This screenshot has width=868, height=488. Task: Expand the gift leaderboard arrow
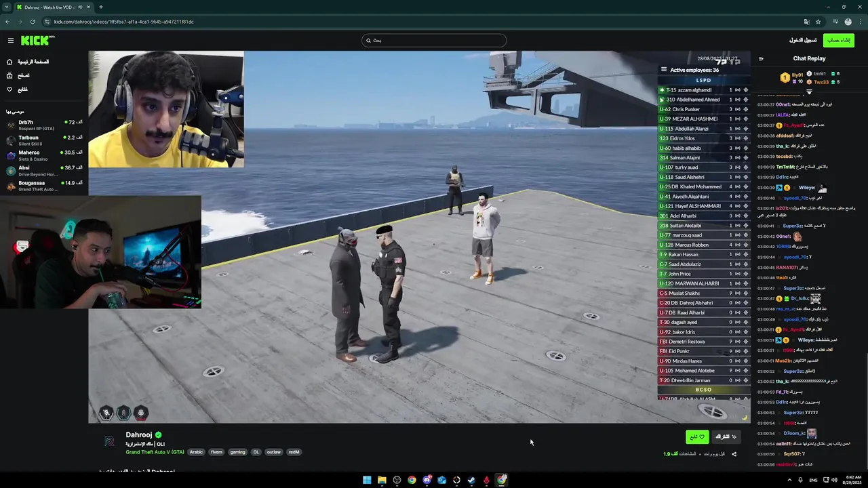[x=809, y=91]
